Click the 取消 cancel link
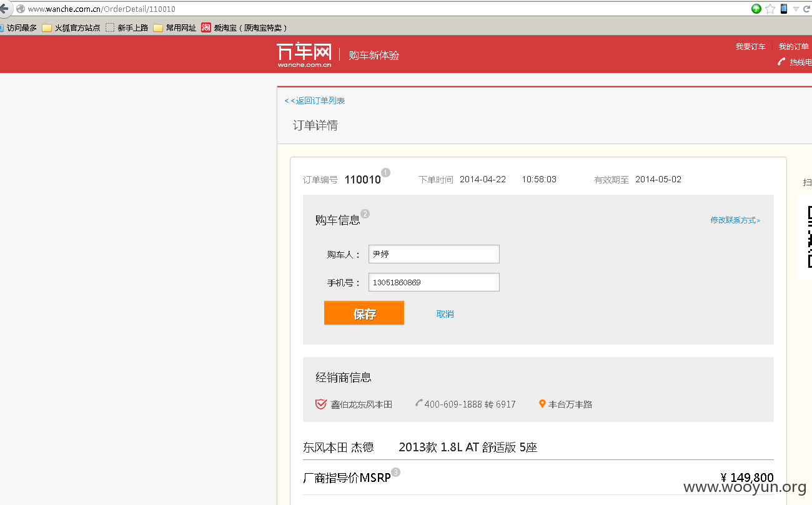The image size is (812, 505). pos(445,314)
